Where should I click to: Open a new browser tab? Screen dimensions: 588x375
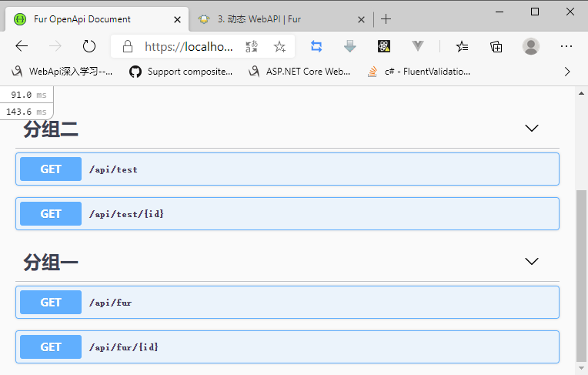coord(386,19)
